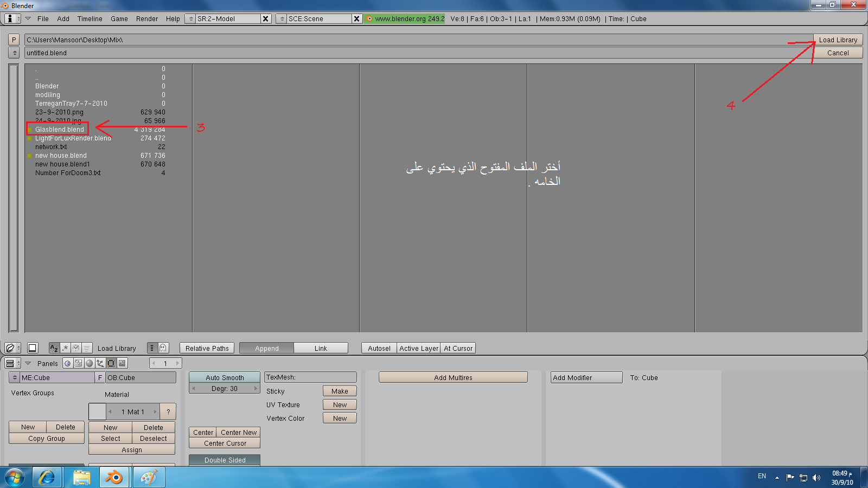Select the Object context axes icon
Viewport: 868px width, 488px height.
pyautogui.click(x=100, y=363)
